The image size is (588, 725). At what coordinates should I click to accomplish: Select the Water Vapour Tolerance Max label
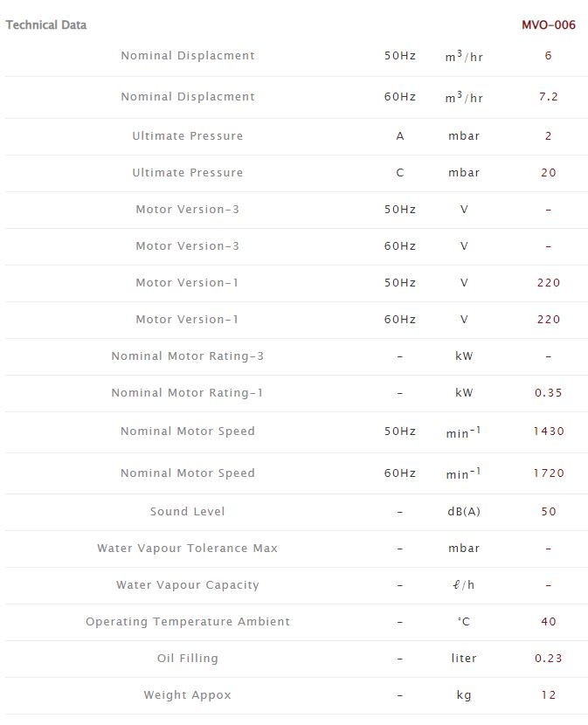[188, 548]
